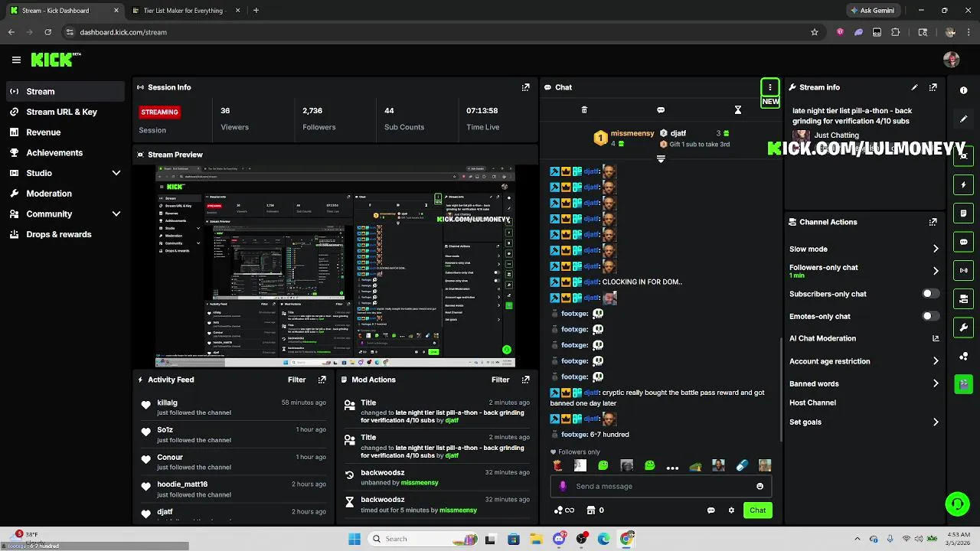This screenshot has width=980, height=551.
Task: Expand the Studio sidebar section
Action: 116,173
